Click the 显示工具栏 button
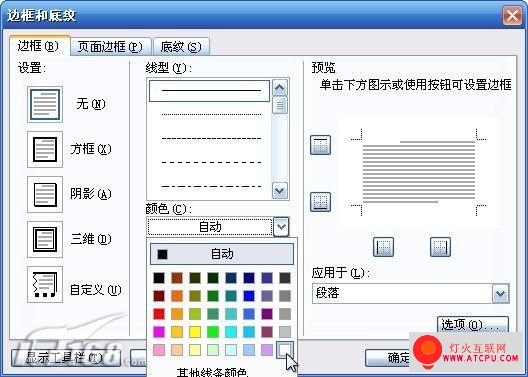528x377 pixels. pyautogui.click(x=66, y=358)
